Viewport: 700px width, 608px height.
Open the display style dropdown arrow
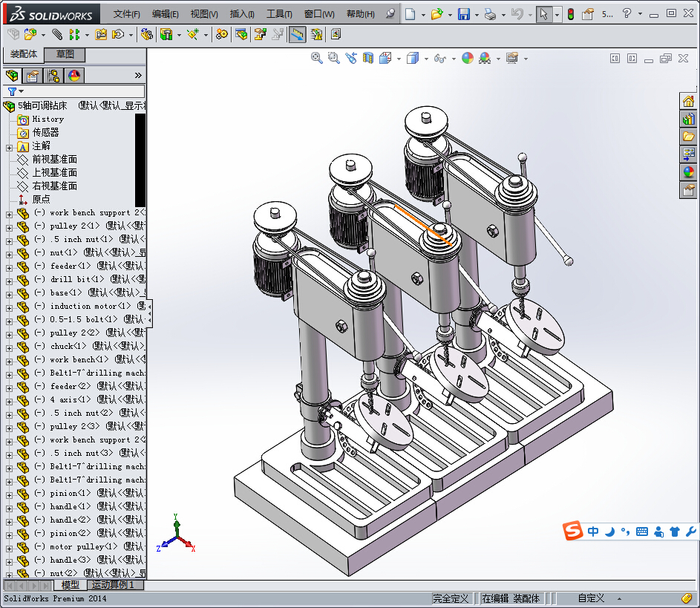[426, 59]
